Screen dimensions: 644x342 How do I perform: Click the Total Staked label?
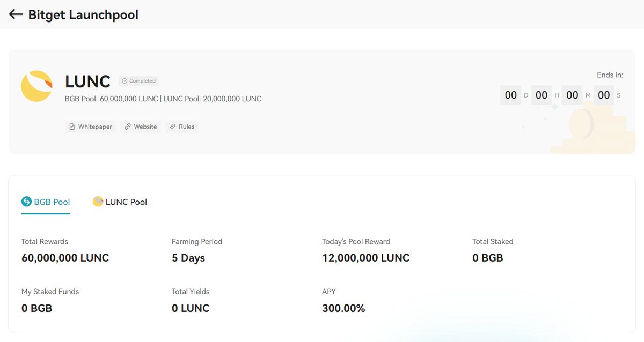click(493, 242)
